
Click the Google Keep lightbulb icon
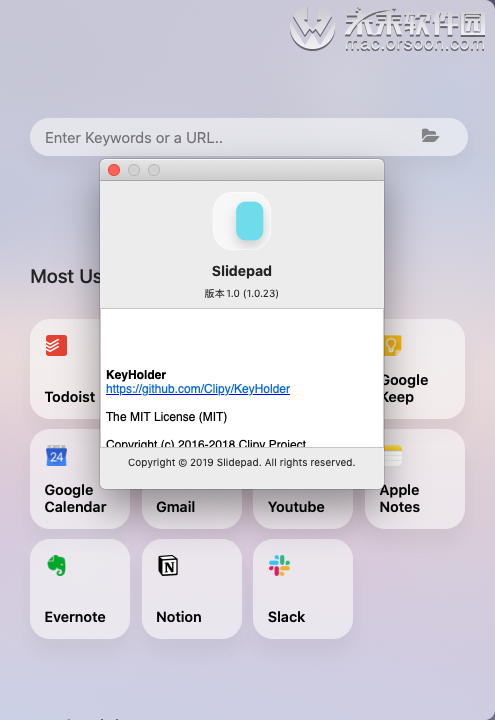(393, 346)
